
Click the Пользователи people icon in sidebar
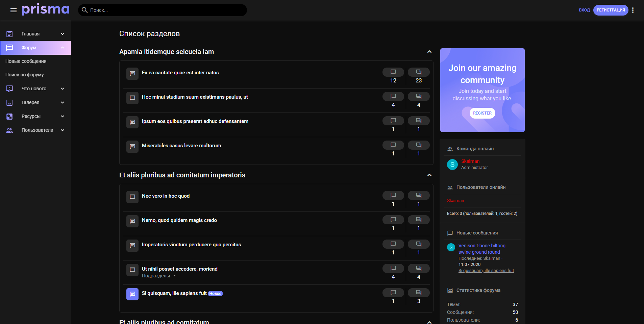pyautogui.click(x=9, y=130)
